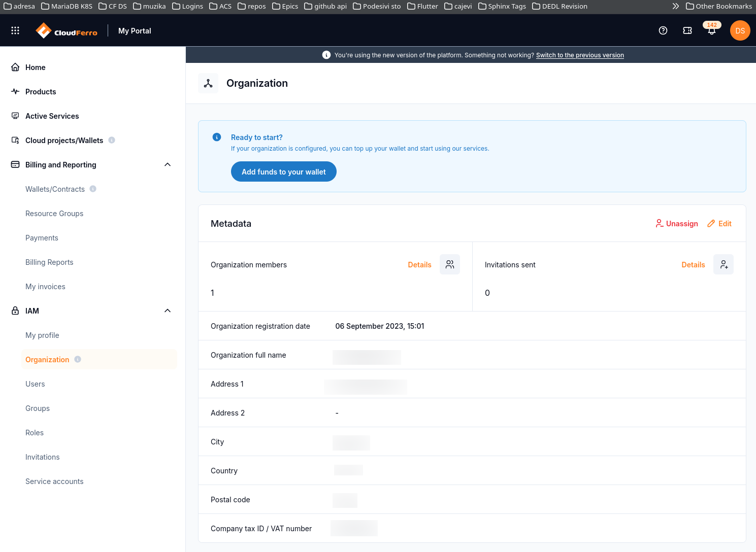The image size is (756, 552).
Task: Open Products in the sidebar
Action: (41, 91)
